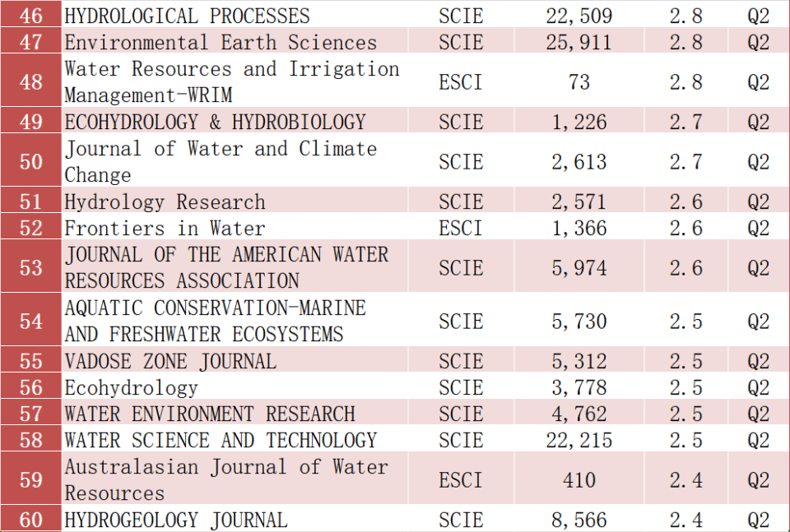Click the ESCI index for Frontiers in Water
The height and width of the screenshot is (532, 790).
click(461, 228)
